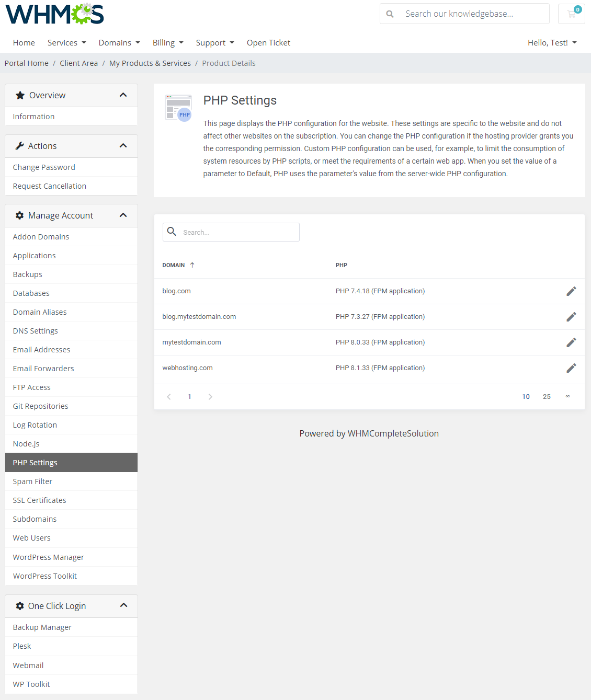This screenshot has height=700, width=591.
Task: Click the domain table search field
Action: pos(238,232)
